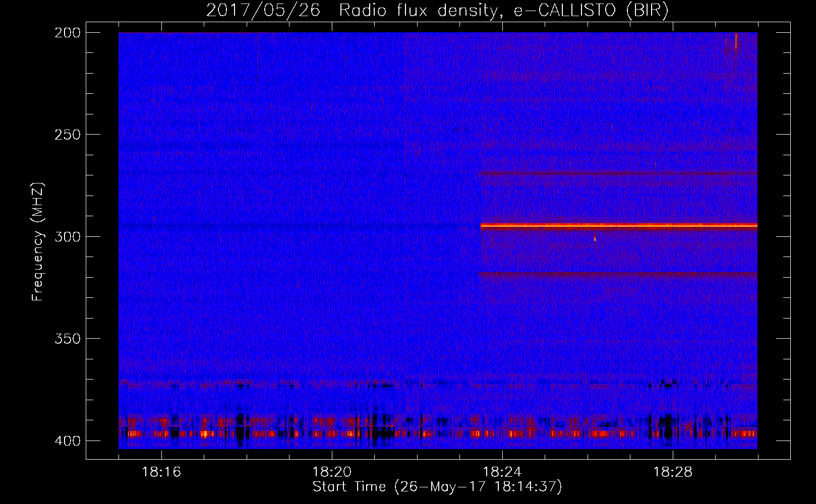Click the 18:20 time tick label

pos(332,472)
